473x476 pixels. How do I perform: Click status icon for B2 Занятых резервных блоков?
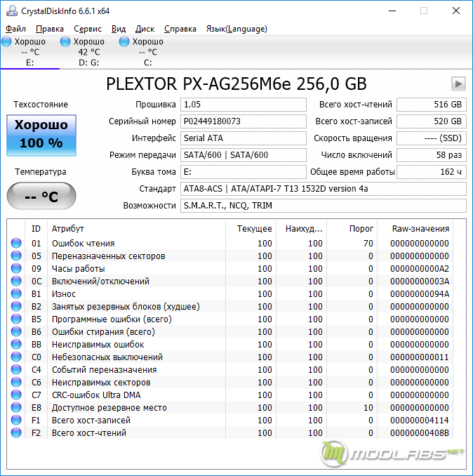coord(16,307)
